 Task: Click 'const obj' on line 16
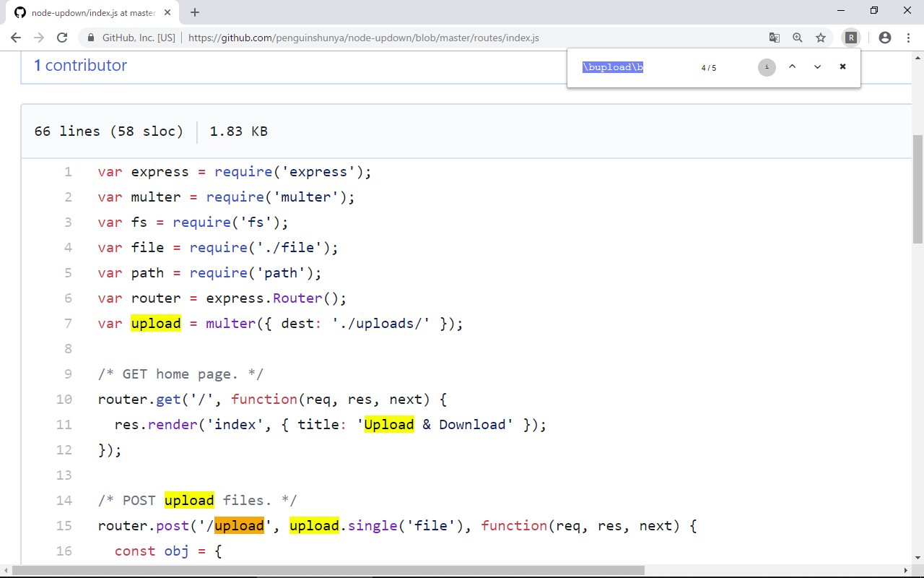pos(152,551)
